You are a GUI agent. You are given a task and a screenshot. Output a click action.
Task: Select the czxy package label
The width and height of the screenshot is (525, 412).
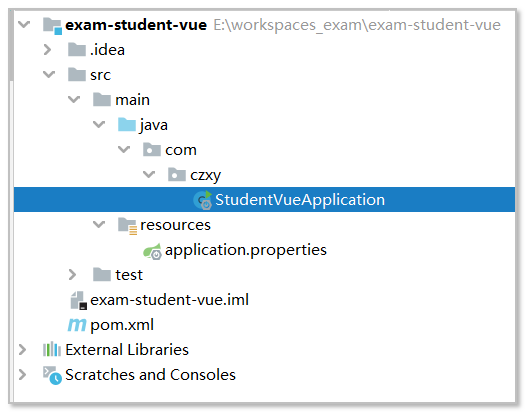[206, 175]
